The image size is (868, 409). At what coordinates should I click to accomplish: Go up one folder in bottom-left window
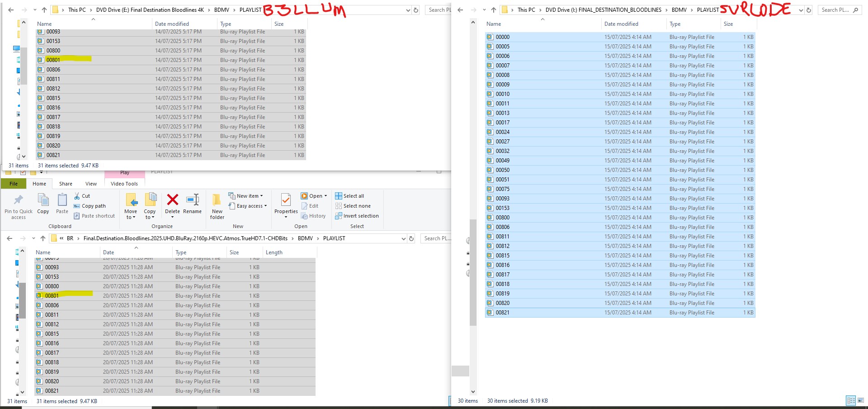[x=43, y=238]
